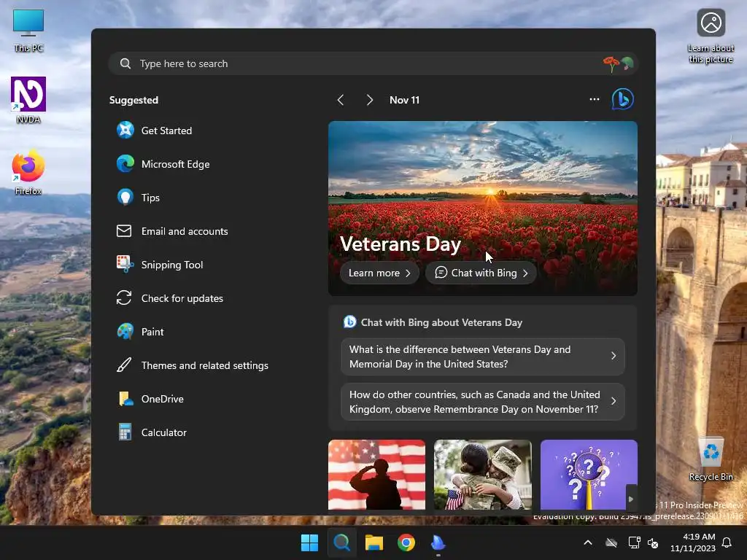This screenshot has width=747, height=560.
Task: Open File Explorer from the taskbar
Action: click(x=374, y=542)
